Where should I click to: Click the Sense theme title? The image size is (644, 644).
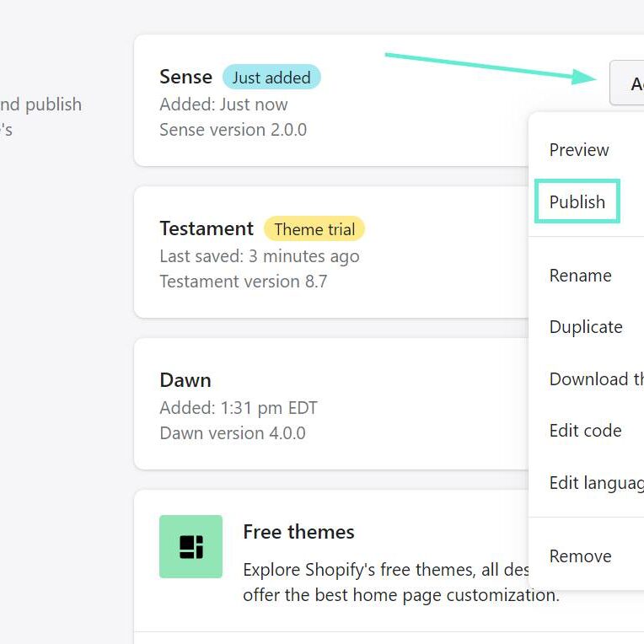click(x=185, y=77)
